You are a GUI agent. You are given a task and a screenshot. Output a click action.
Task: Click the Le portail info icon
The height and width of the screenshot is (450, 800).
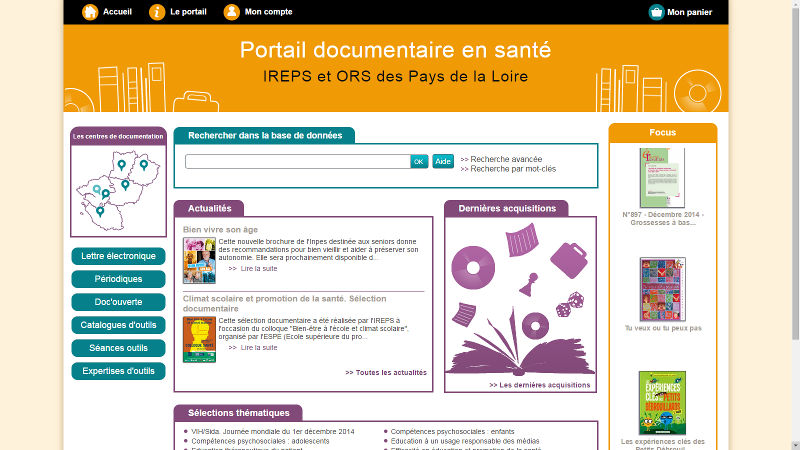(157, 12)
